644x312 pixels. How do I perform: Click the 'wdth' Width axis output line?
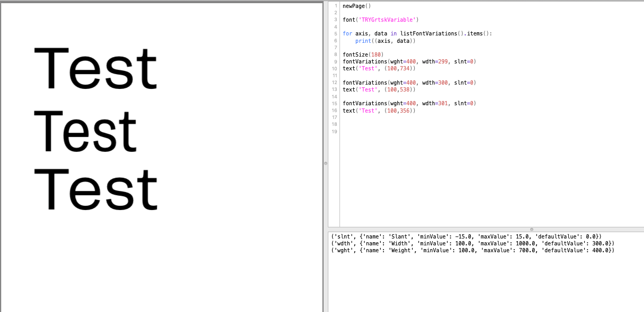click(x=469, y=243)
